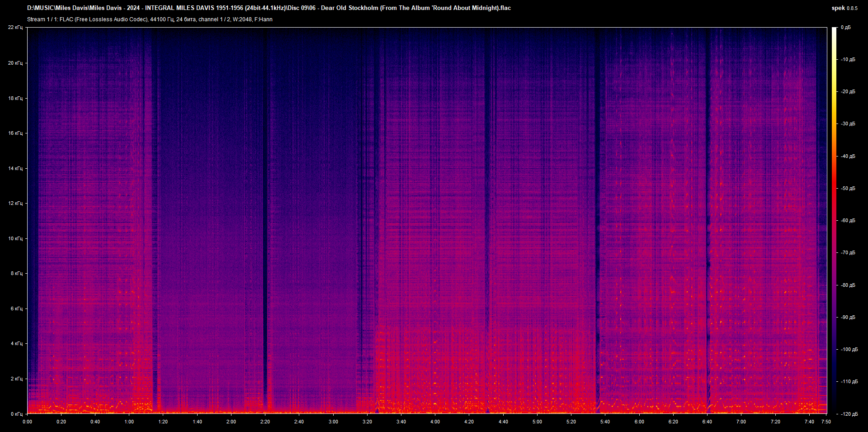This screenshot has width=868, height=432.
Task: Click the -60 дБ level label
Action: pos(848,221)
